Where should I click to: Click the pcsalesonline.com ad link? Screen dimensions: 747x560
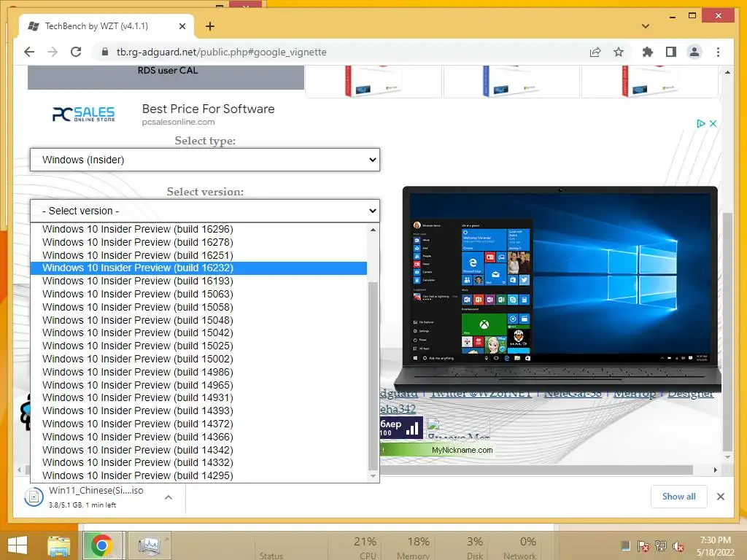click(178, 122)
